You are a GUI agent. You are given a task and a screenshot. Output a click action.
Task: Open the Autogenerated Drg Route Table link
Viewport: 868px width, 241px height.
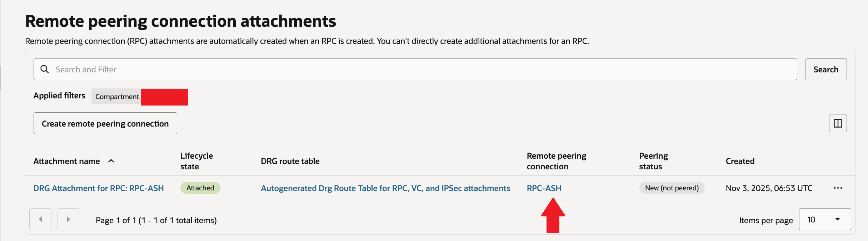[385, 188]
